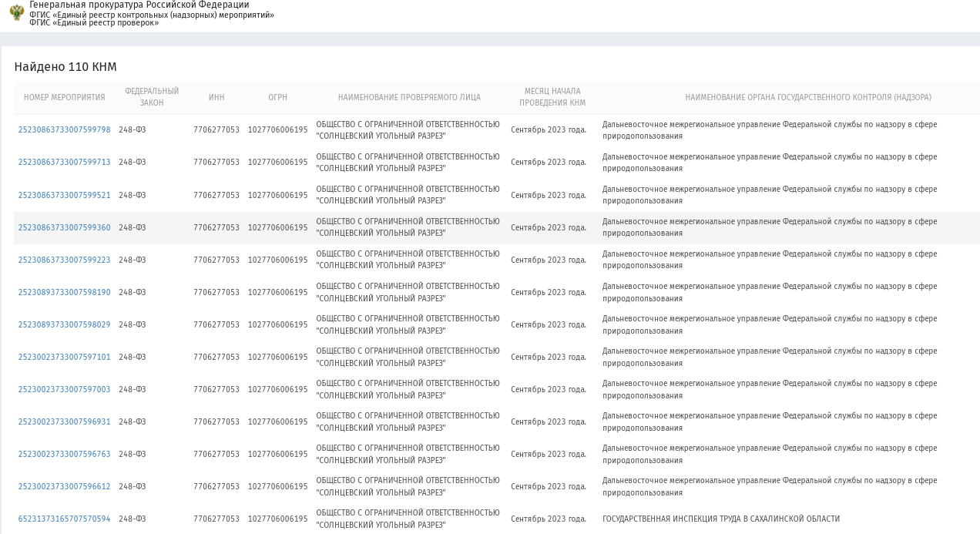Click ИНН 7706277053 in row 25230863733007599713
Image resolution: width=980 pixels, height=534 pixels.
(216, 162)
